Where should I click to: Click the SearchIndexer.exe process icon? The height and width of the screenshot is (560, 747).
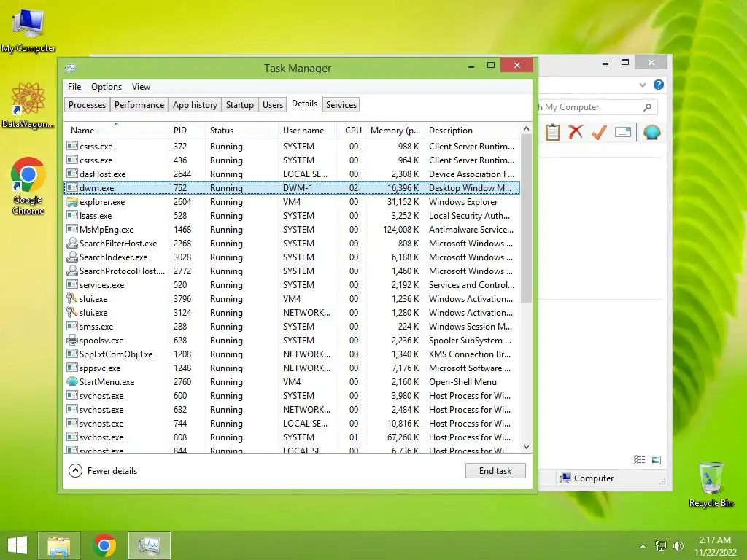click(72, 257)
